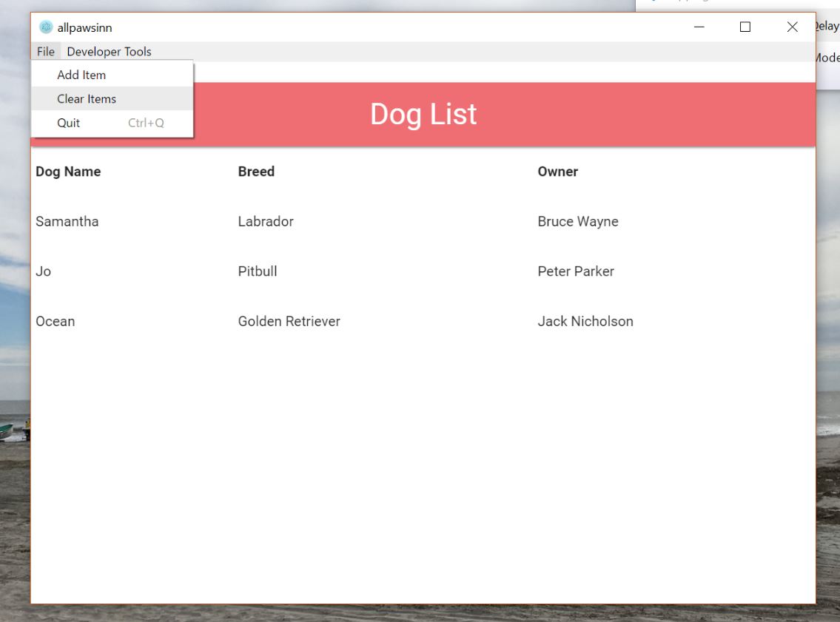Click the Golden Retriever breed cell
Screen dimensions: 840x622
tap(289, 322)
